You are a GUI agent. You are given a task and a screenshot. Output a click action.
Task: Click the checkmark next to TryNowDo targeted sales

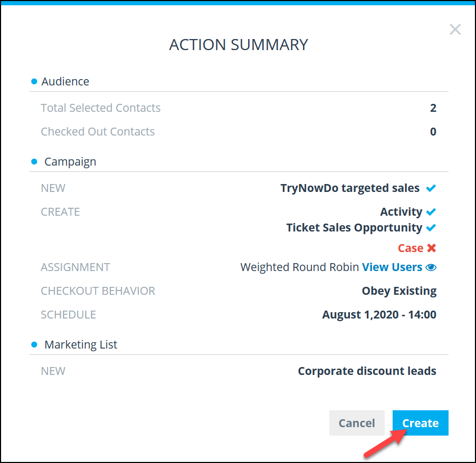click(x=431, y=188)
